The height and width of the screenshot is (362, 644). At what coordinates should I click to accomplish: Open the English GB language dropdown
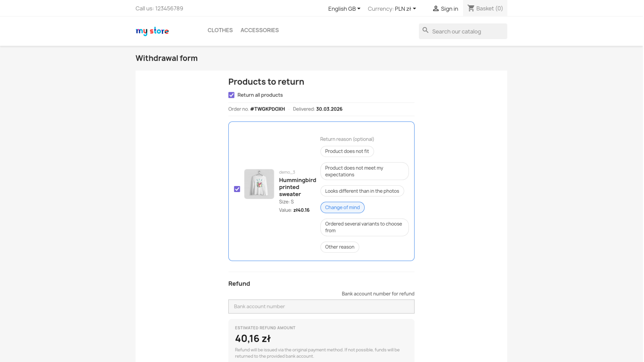[343, 9]
